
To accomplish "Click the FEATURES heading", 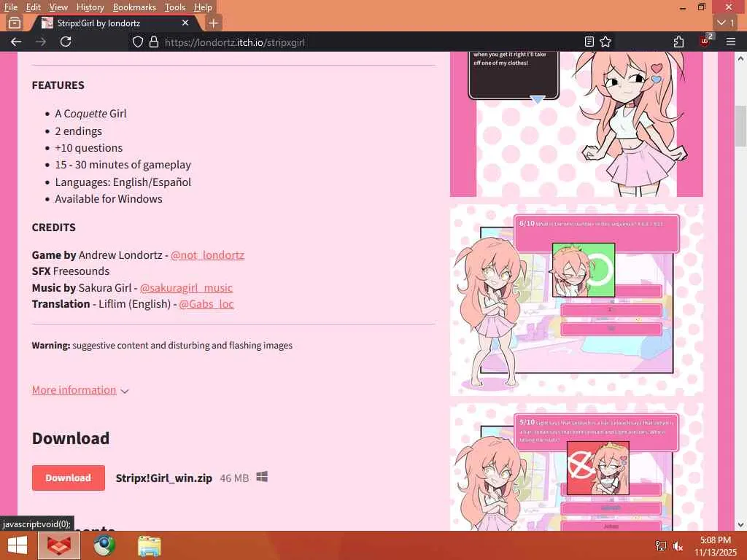I will point(58,85).
